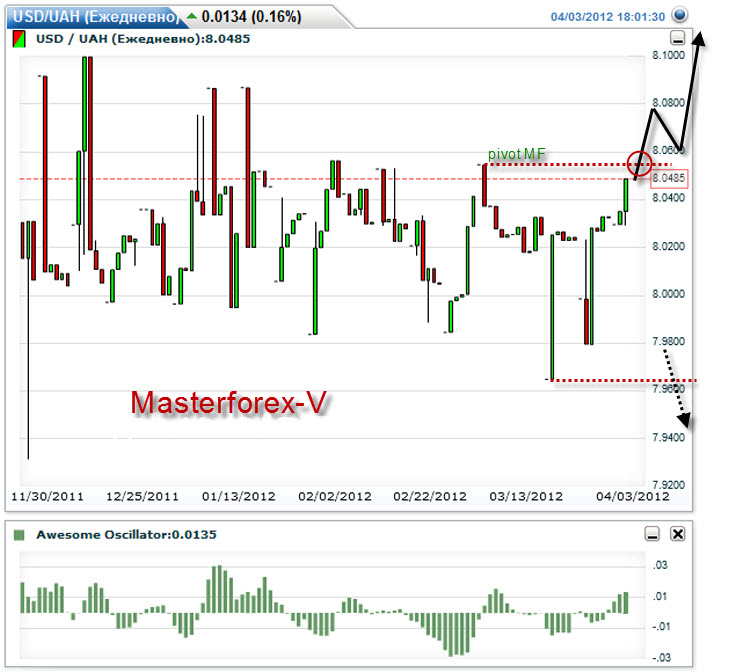
Task: Minimize the Awesome Oscillator panel
Action: 652,534
